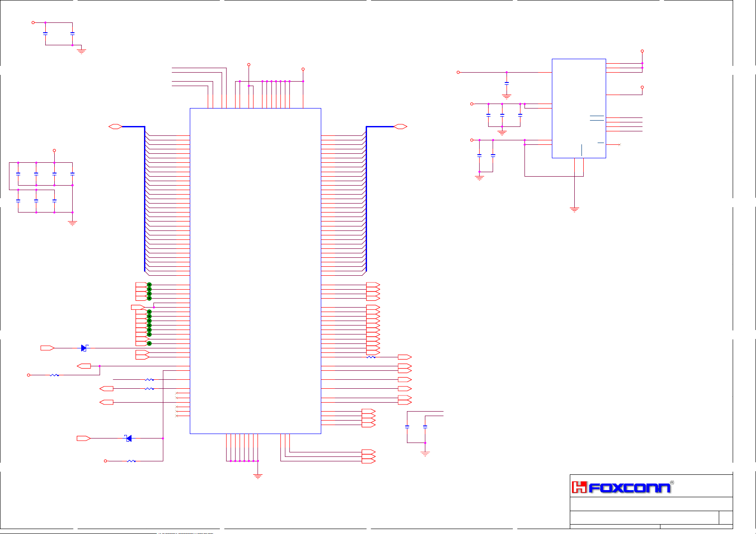Screen dimensions: 756x534
Task: Click the ground symbol under the bottom-right capacitor pair
Action: tap(425, 454)
